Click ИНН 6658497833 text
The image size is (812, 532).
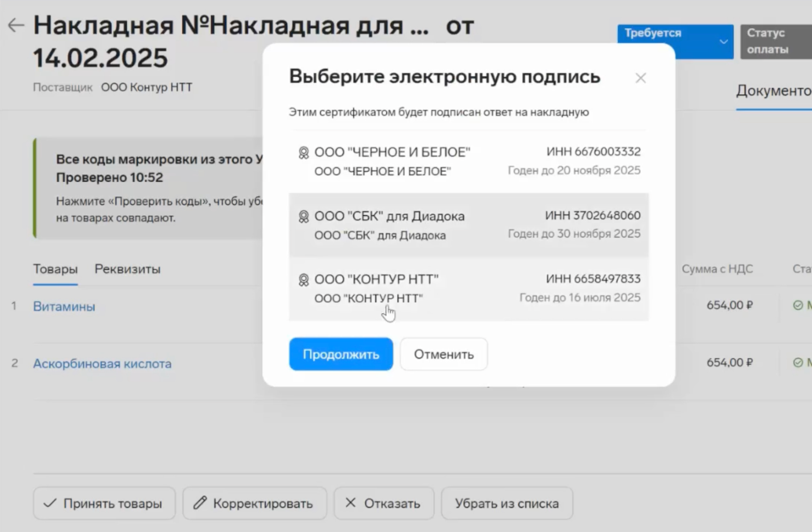[x=593, y=279]
